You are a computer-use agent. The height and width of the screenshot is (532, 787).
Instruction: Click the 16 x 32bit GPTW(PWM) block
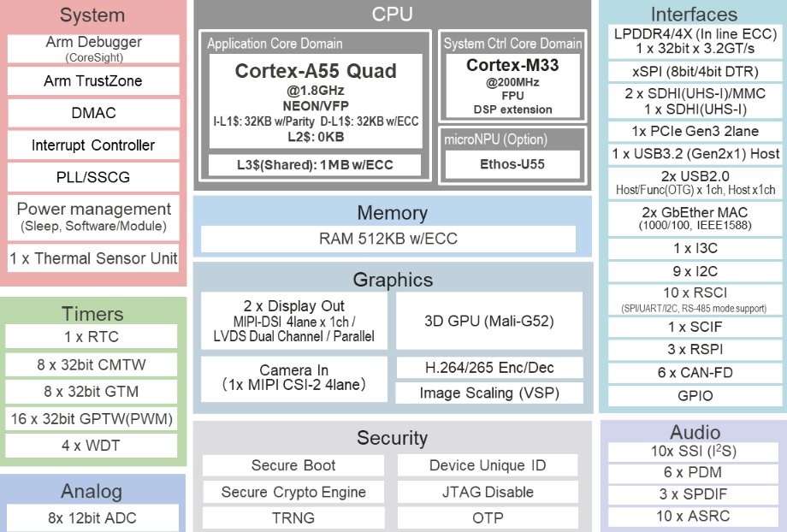click(x=92, y=418)
